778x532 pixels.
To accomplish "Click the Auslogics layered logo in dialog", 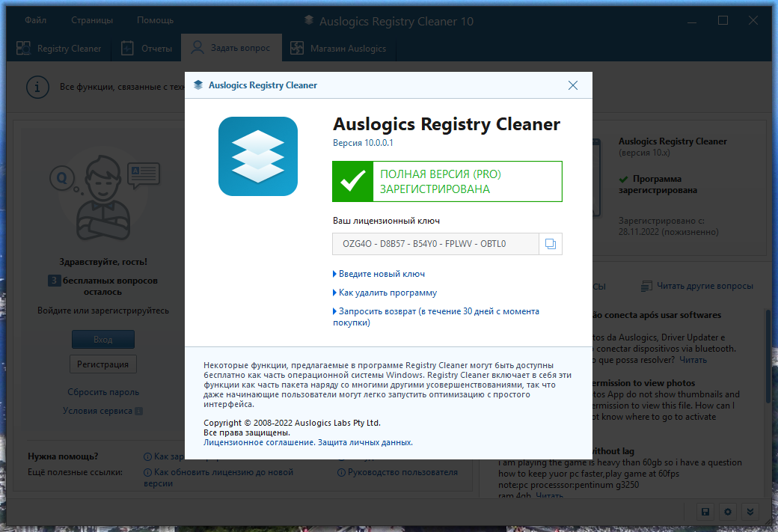I will point(258,156).
